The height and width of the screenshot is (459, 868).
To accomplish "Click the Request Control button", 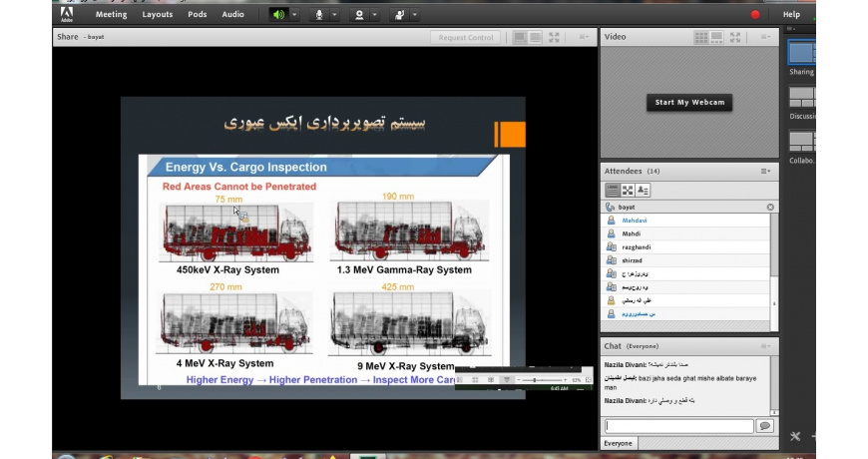I will pyautogui.click(x=466, y=37).
